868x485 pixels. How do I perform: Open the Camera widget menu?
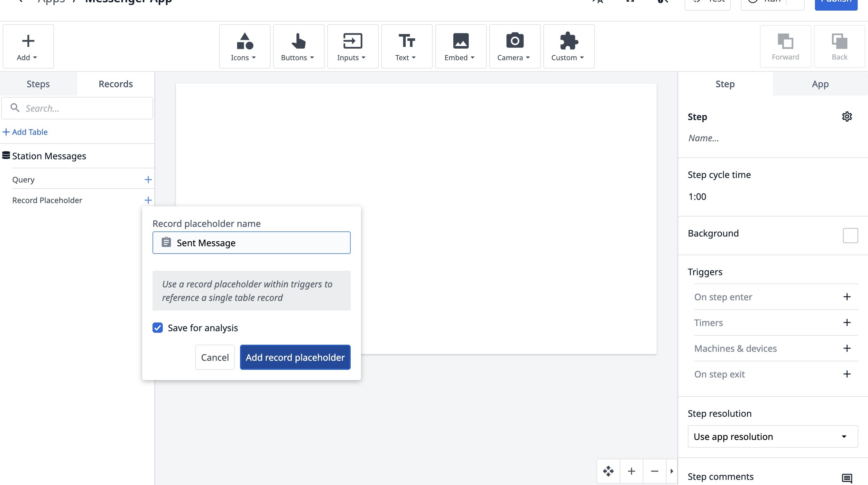point(514,47)
